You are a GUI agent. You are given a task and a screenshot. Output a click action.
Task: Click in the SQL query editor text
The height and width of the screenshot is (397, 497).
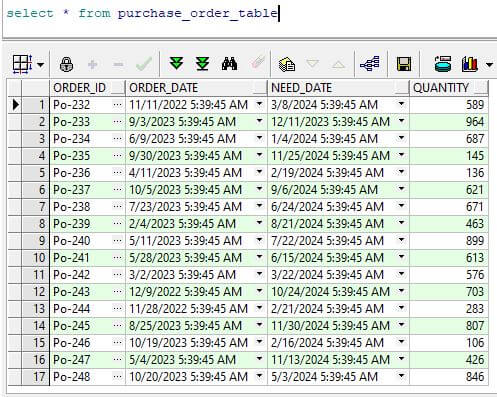tap(142, 13)
